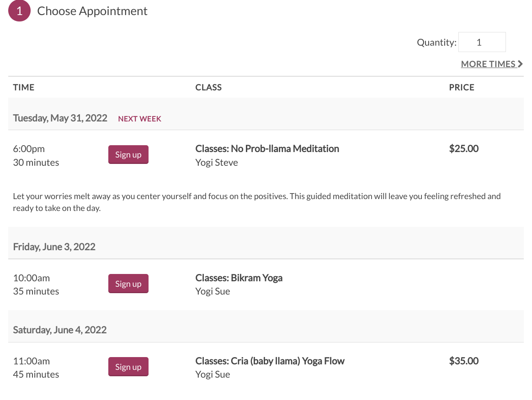
Task: Select the Classes: Bikram Yoga title
Action: 239,278
